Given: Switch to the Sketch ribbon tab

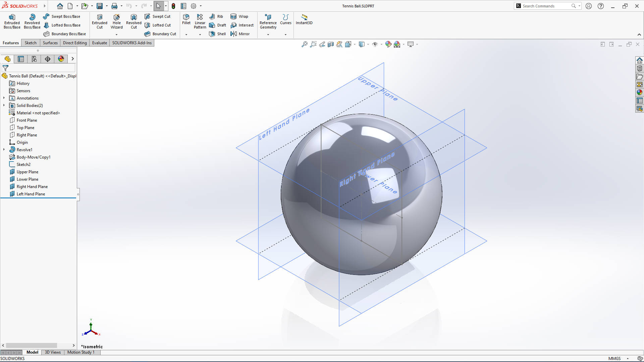Looking at the screenshot, I should [30, 43].
